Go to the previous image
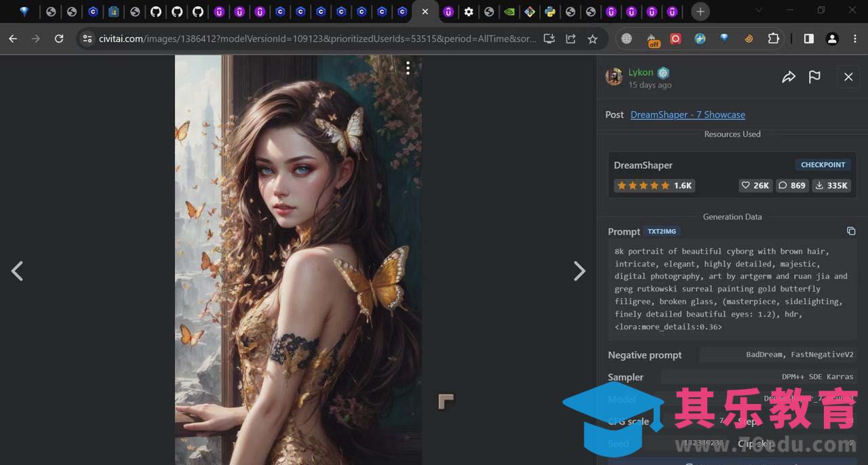This screenshot has width=868, height=465. [17, 271]
